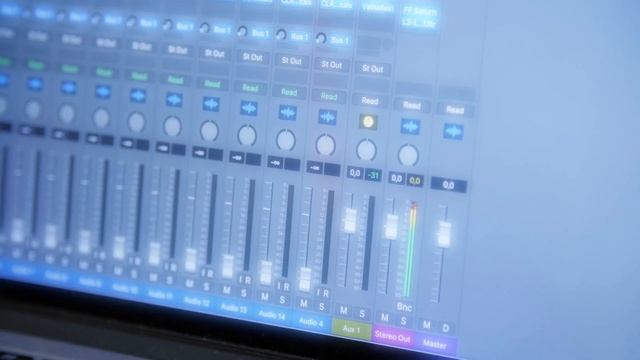Solo the Audio 14 channel
Viewport: 640px width, 360px height.
282,300
